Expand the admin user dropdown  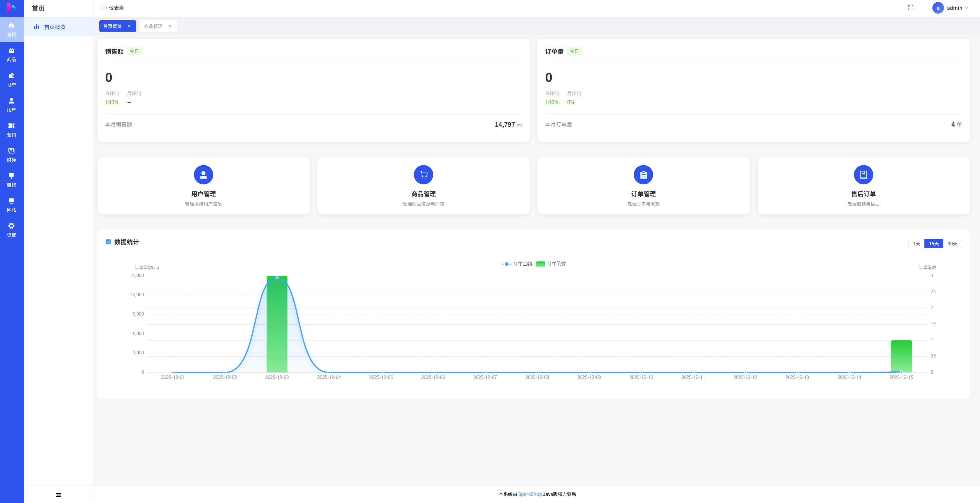pyautogui.click(x=954, y=8)
